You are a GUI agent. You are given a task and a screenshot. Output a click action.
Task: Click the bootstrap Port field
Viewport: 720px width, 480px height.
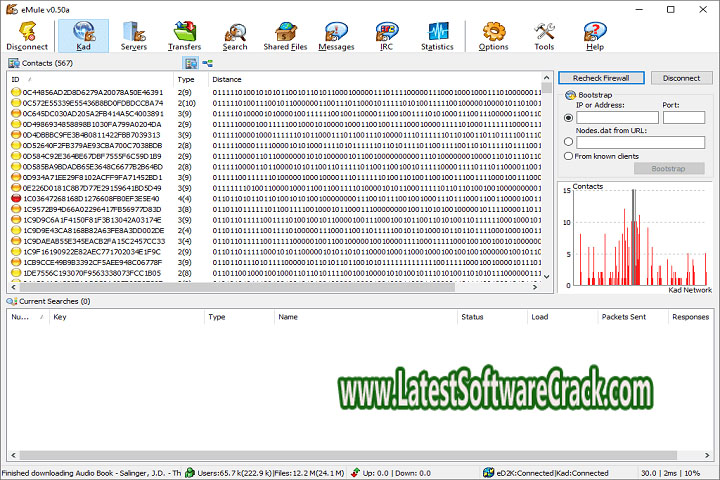coord(684,118)
